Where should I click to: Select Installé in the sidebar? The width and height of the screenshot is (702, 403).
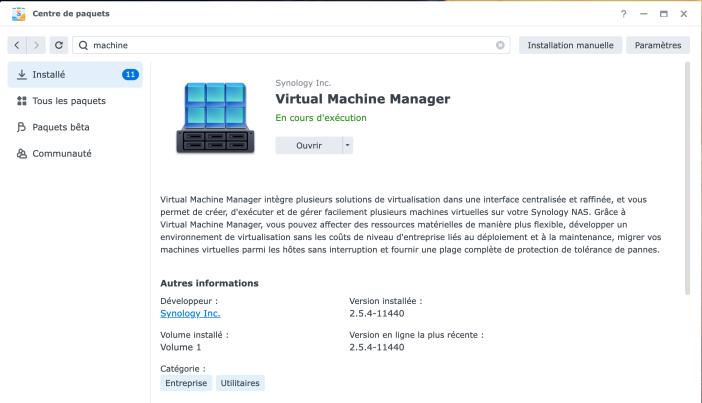[x=75, y=75]
